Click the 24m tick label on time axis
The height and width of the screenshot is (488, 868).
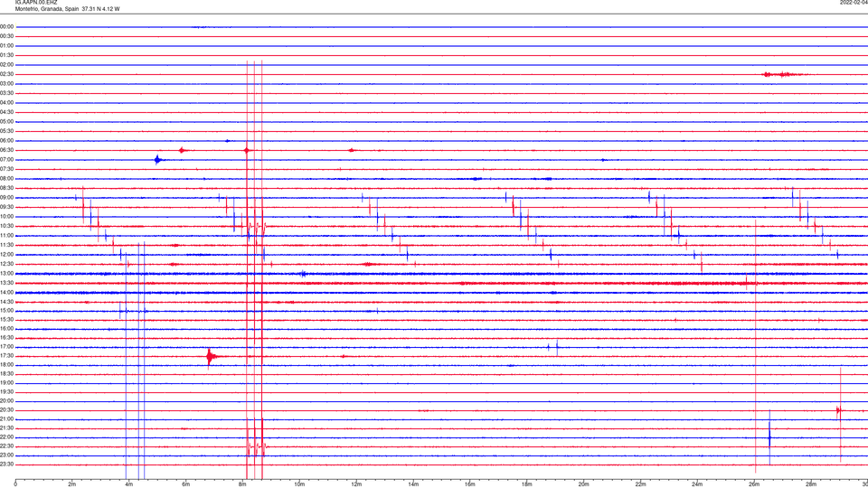(697, 484)
